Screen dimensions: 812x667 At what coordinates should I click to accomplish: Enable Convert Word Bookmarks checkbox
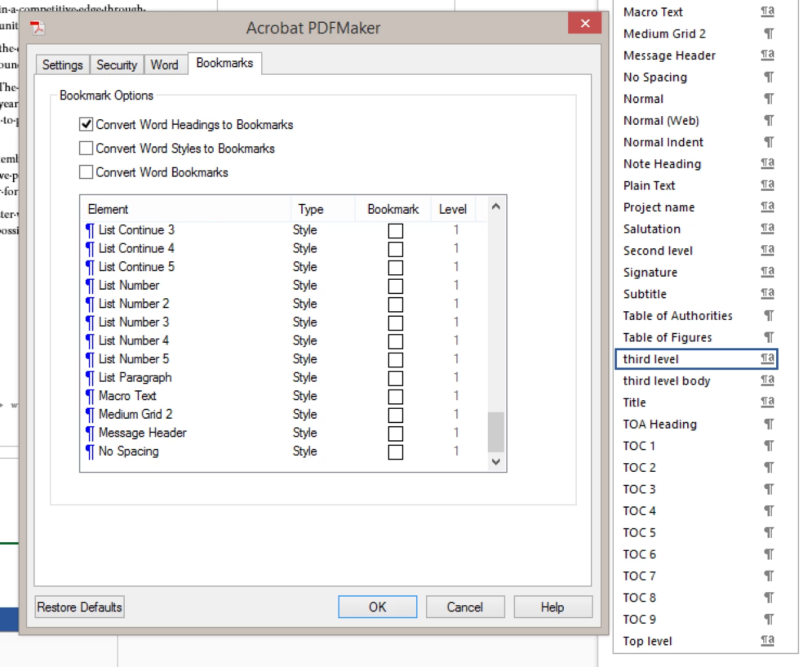pyautogui.click(x=86, y=172)
